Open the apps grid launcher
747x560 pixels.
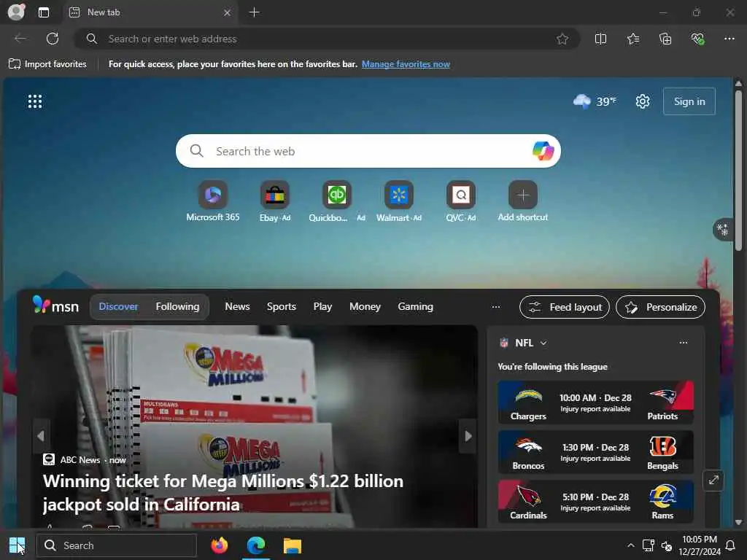point(35,101)
